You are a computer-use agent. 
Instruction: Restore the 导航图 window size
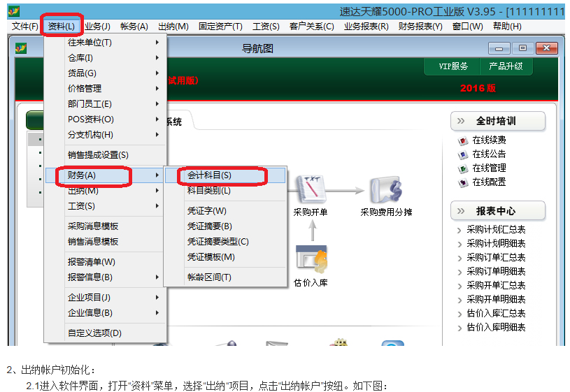(x=522, y=48)
